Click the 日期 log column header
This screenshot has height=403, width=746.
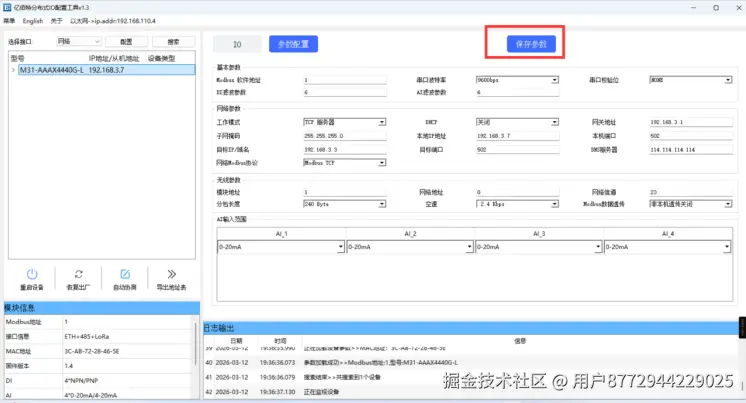[x=236, y=341]
